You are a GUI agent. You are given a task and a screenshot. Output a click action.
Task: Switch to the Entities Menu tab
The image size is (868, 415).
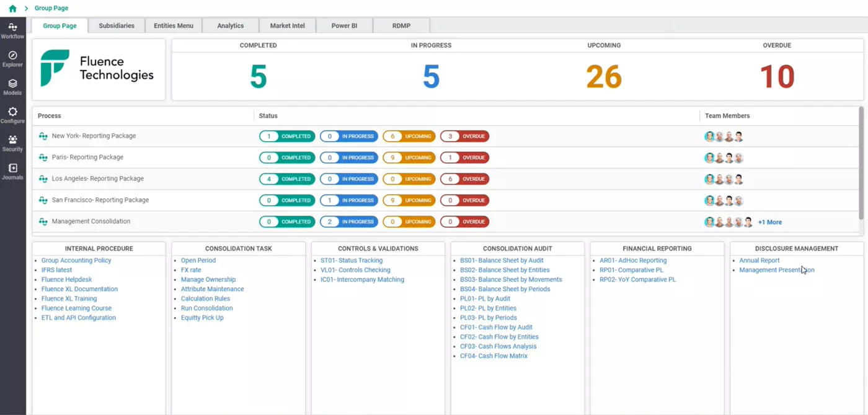(174, 25)
